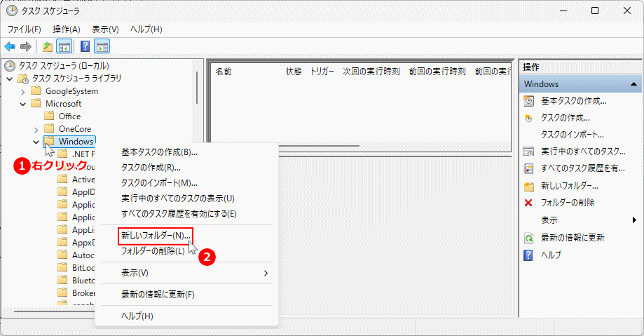The height and width of the screenshot is (336, 644).
Task: Click the タスクの作成 icon in action pane
Action: click(x=528, y=118)
